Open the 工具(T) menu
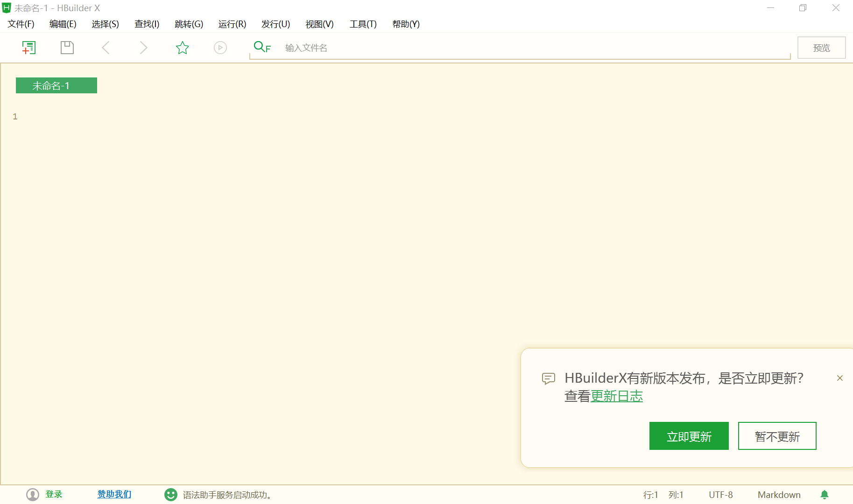 click(363, 24)
